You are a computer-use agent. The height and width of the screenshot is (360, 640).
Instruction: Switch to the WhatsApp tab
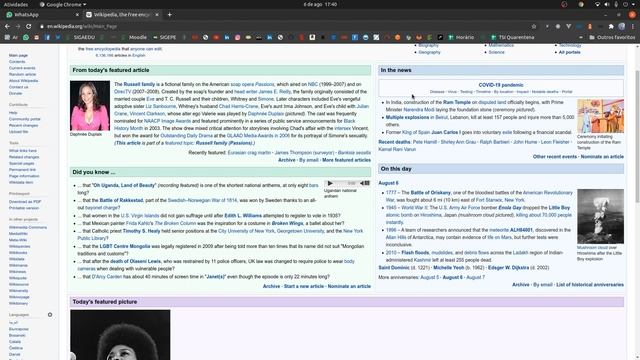(41, 15)
